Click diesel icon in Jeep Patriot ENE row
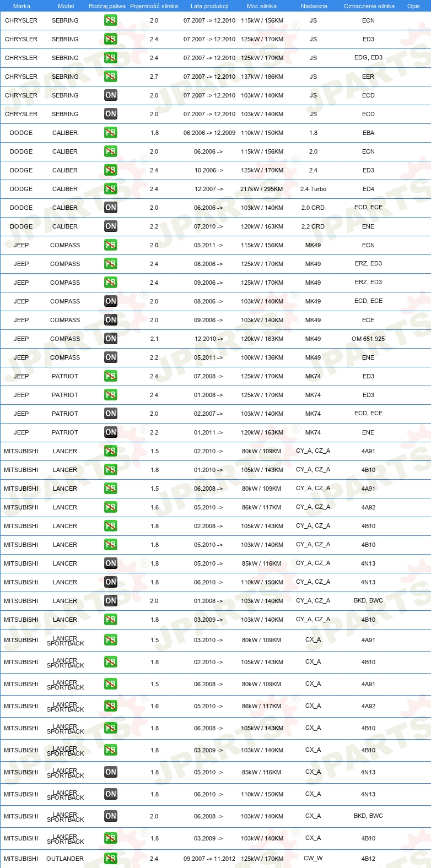The image size is (431, 868). pyautogui.click(x=111, y=432)
